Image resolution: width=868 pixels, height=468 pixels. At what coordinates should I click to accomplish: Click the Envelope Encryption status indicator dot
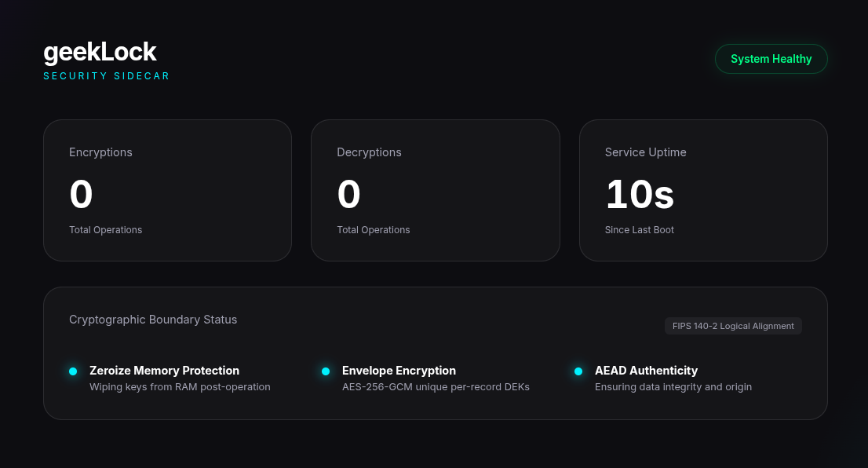[326, 371]
